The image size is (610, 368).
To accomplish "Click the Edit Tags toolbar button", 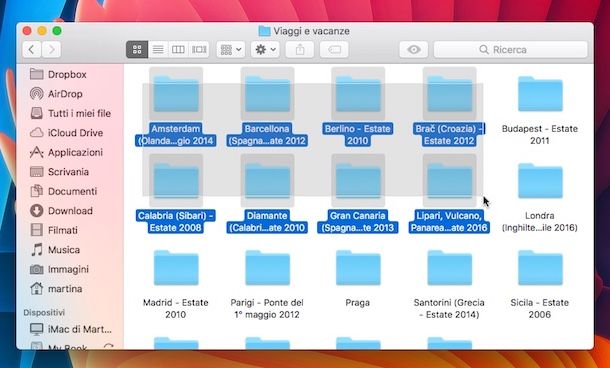I will (x=334, y=49).
